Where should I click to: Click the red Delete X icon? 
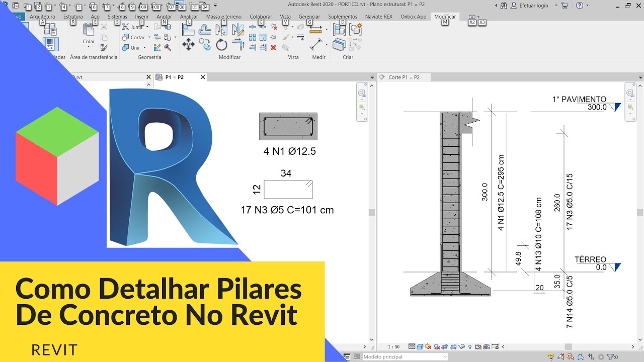(x=273, y=48)
